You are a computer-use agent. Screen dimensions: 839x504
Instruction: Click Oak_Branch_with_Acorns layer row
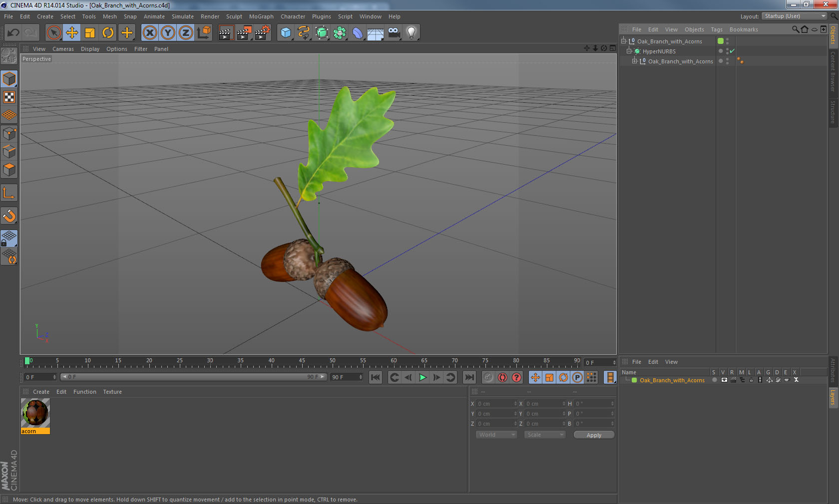tap(723, 380)
